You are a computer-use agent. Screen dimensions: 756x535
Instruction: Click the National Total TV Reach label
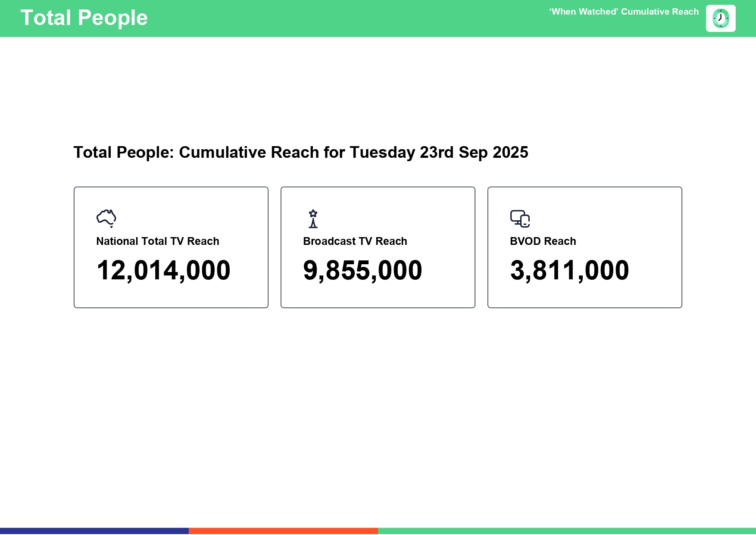pyautogui.click(x=158, y=241)
